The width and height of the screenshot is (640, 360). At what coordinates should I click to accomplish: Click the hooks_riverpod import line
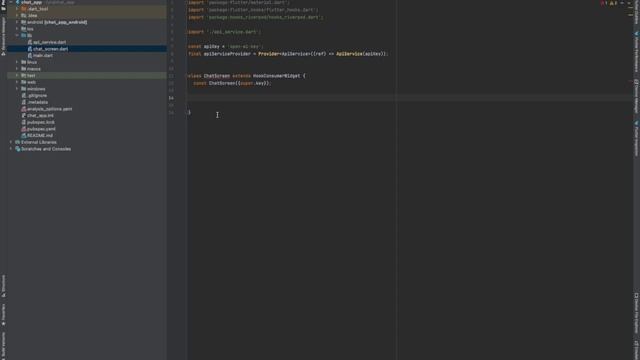[x=256, y=18]
